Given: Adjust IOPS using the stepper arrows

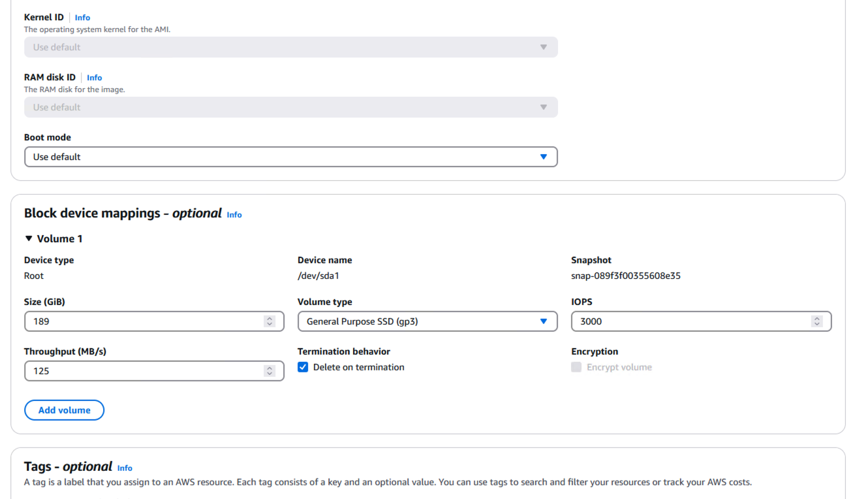Looking at the screenshot, I should click(816, 321).
